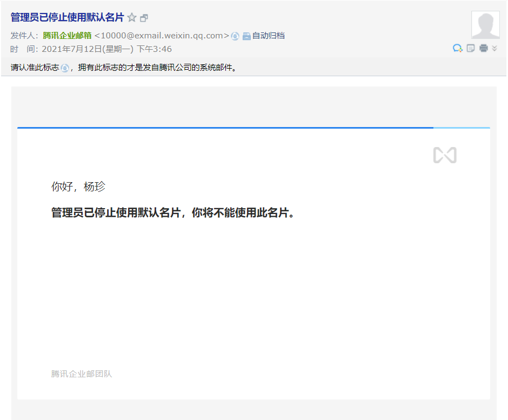The height and width of the screenshot is (420, 508).
Task: Click the note/memo icon
Action: (x=470, y=49)
